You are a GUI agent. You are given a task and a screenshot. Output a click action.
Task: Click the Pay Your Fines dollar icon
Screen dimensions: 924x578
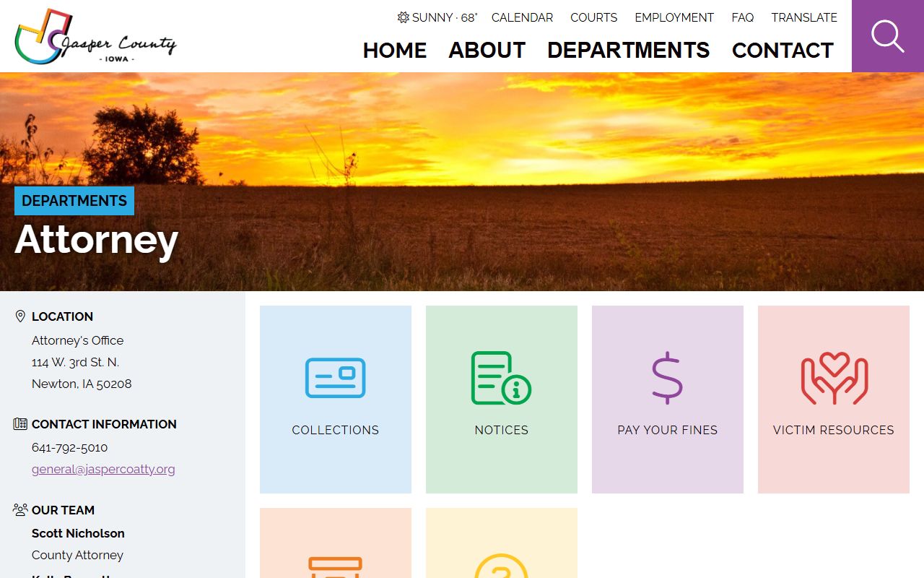point(667,378)
